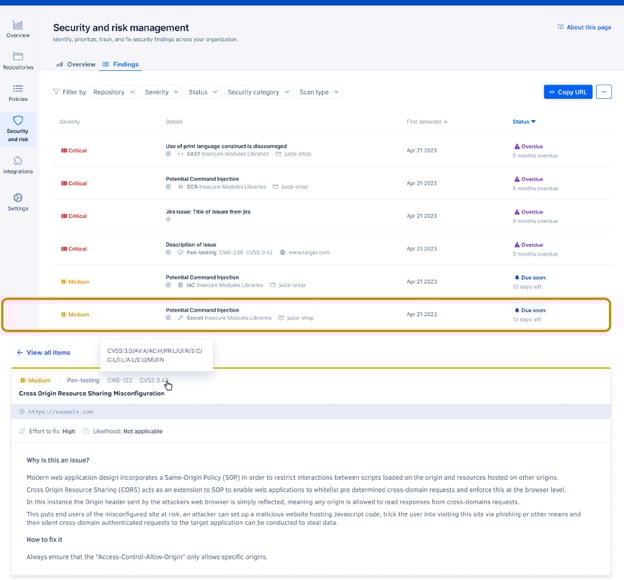Click the globe icon next to www.target.com
Screen dimensions: 624x580
pyautogui.click(x=283, y=252)
